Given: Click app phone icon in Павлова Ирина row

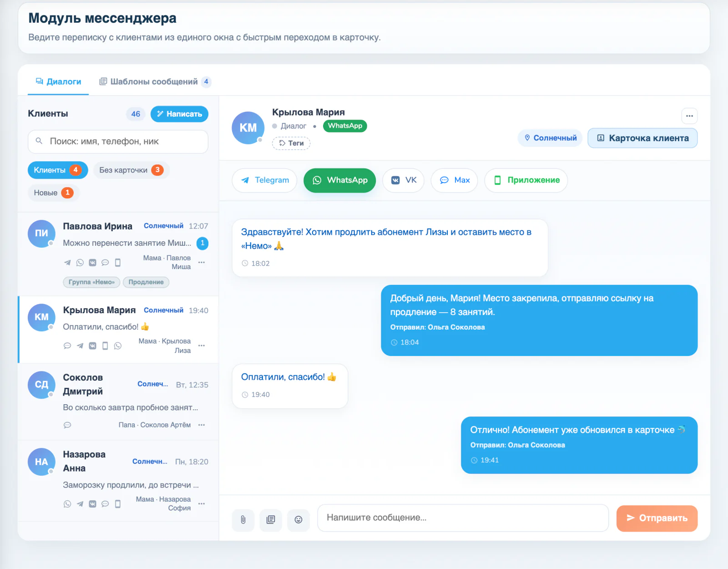Looking at the screenshot, I should coord(118,263).
